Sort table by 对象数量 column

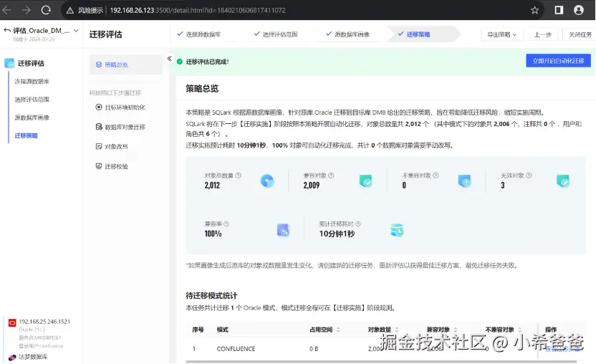[x=397, y=330]
